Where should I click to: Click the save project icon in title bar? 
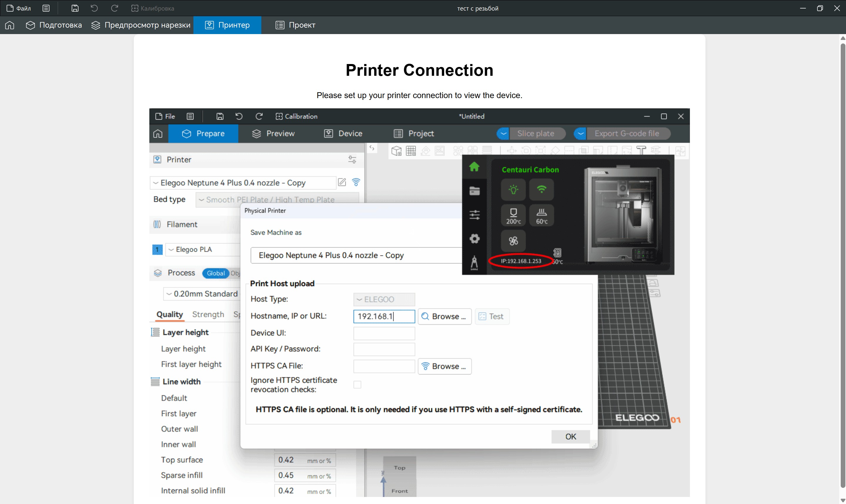pos(75,8)
